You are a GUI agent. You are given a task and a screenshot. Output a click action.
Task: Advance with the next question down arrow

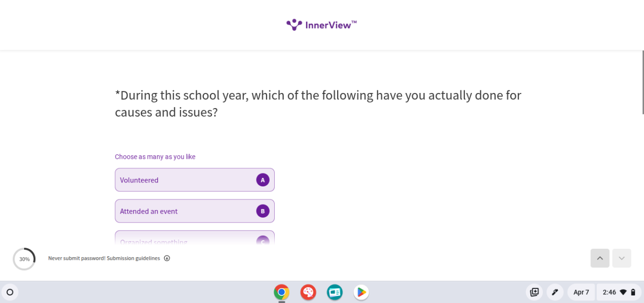(621, 258)
